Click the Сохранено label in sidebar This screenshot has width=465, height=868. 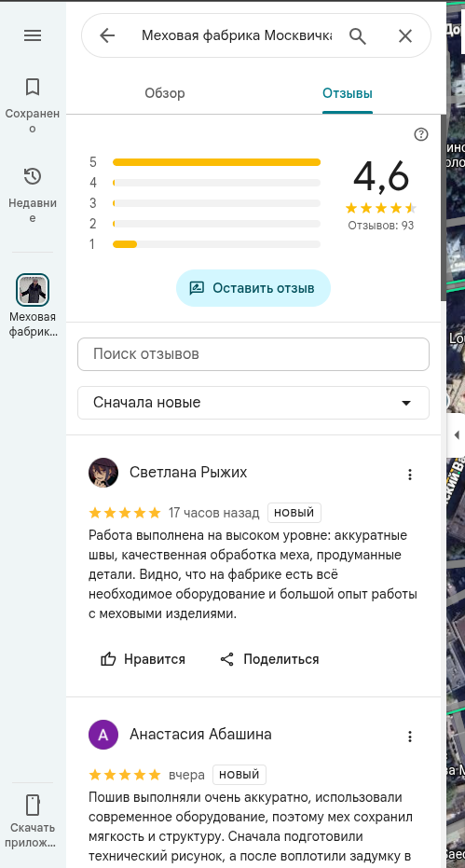tap(33, 120)
